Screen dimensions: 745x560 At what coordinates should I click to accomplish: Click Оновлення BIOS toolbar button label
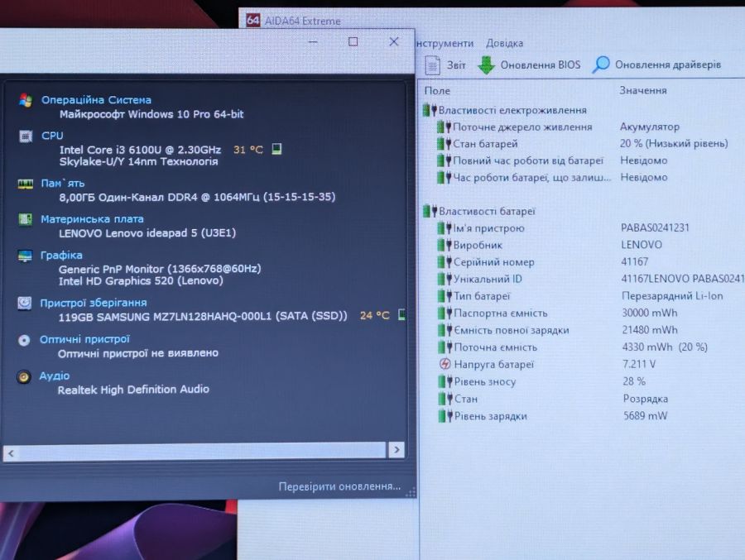541,65
